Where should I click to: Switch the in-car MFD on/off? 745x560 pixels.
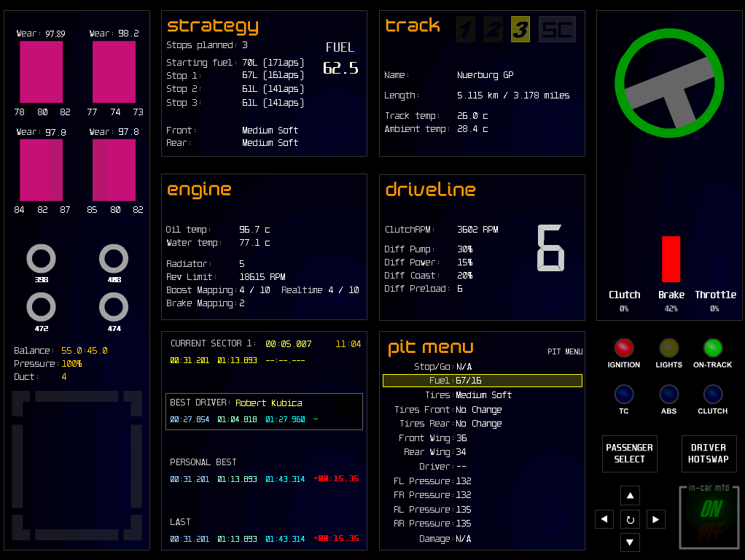pyautogui.click(x=709, y=518)
